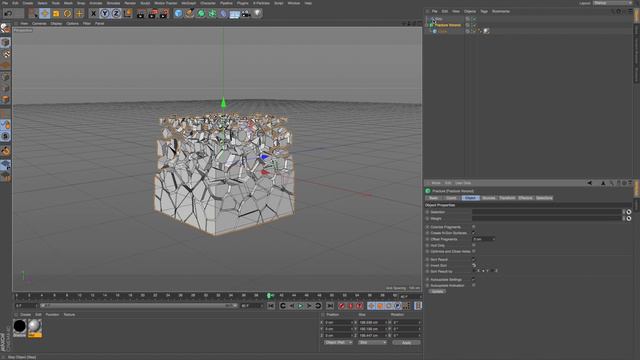Click the timeline preview range slider
Image resolution: width=640 pixels, height=360 pixels.
pyautogui.click(x=138, y=305)
